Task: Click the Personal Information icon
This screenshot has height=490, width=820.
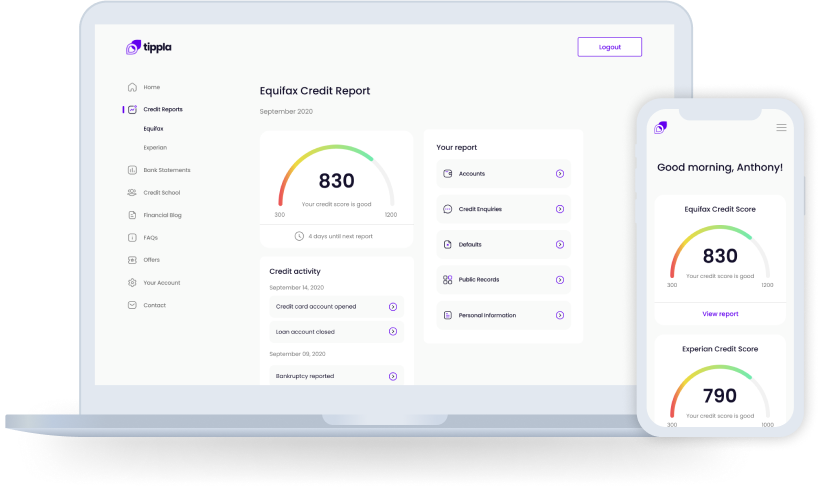Action: (448, 315)
